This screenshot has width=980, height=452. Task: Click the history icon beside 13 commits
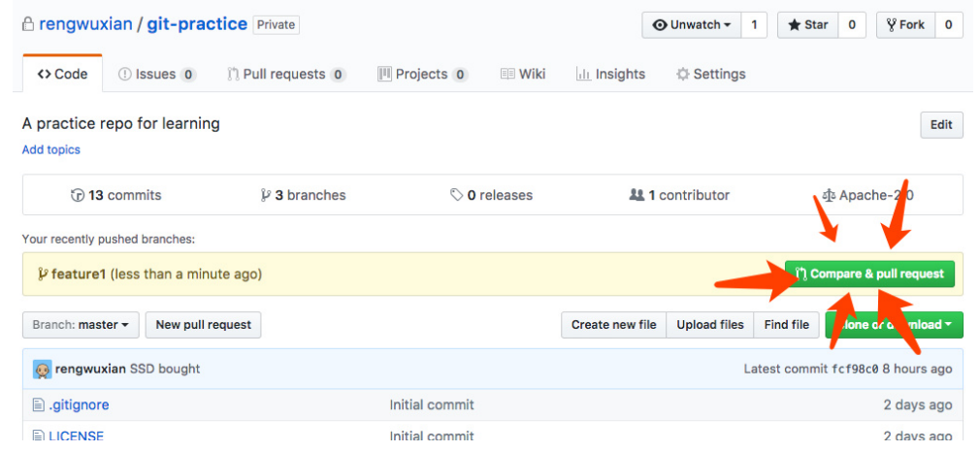(78, 195)
